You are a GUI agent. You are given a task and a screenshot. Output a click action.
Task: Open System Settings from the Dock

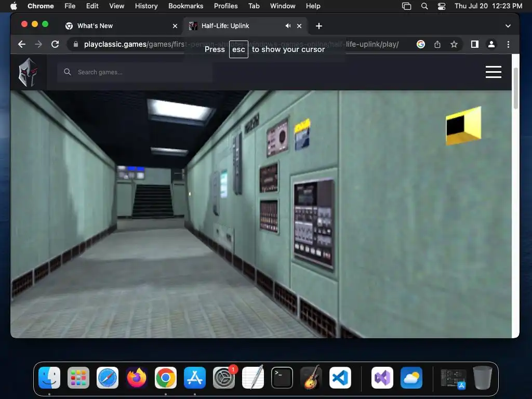224,378
